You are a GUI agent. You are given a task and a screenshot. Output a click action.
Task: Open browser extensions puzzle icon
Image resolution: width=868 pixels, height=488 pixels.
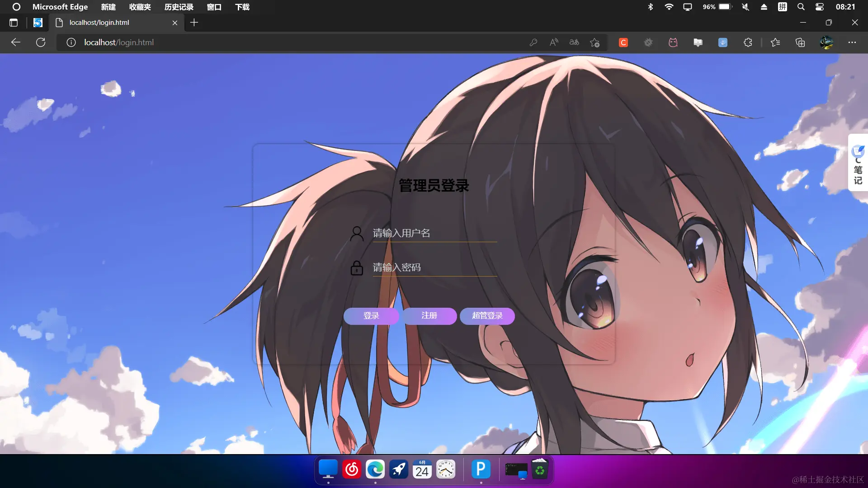click(x=748, y=42)
